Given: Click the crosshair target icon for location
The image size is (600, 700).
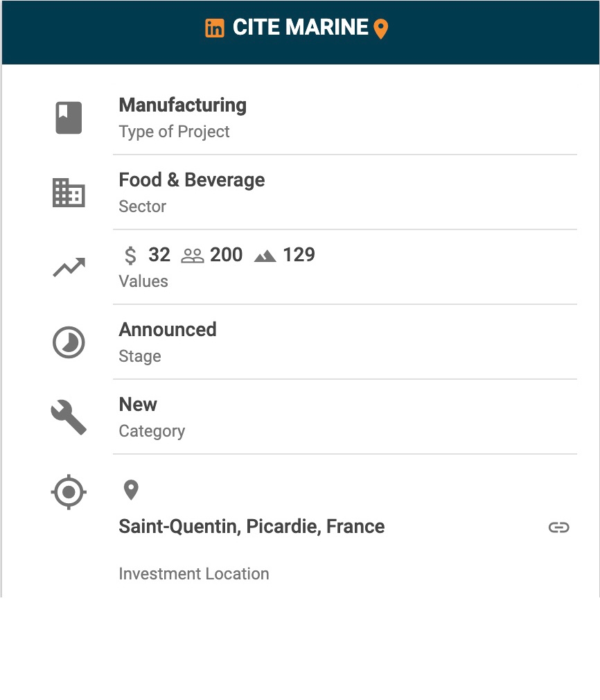Looking at the screenshot, I should (x=69, y=493).
